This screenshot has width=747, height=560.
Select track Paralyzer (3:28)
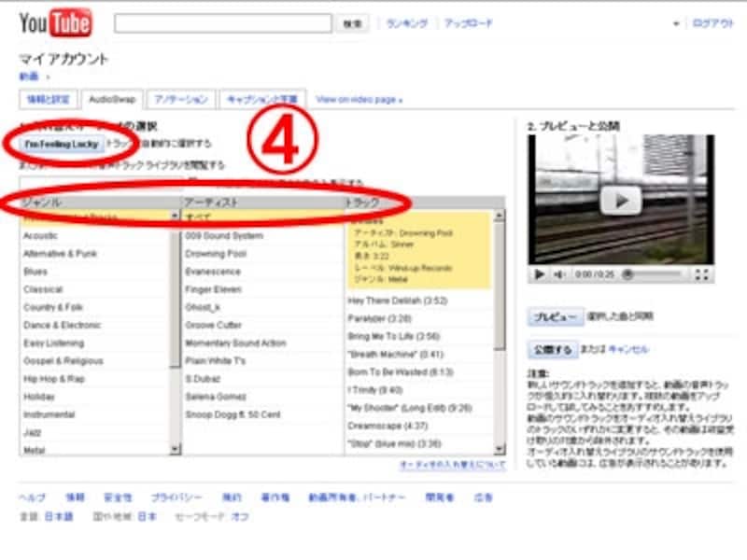[379, 318]
